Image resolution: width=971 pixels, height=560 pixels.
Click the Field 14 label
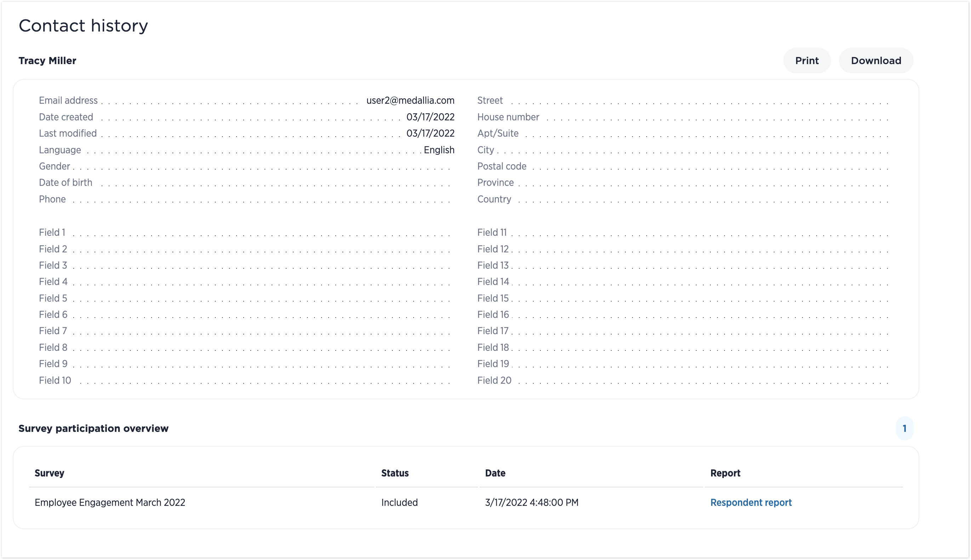(x=493, y=281)
